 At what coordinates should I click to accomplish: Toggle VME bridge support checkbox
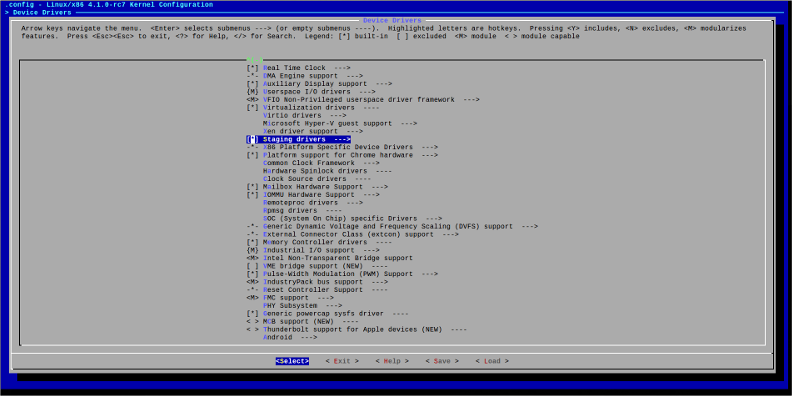pyautogui.click(x=253, y=266)
